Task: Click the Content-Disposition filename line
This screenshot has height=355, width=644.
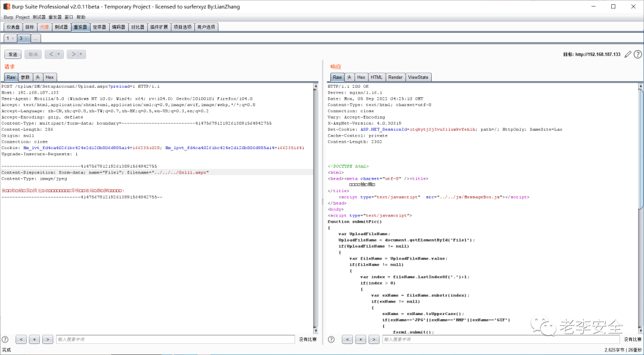Action: point(105,172)
